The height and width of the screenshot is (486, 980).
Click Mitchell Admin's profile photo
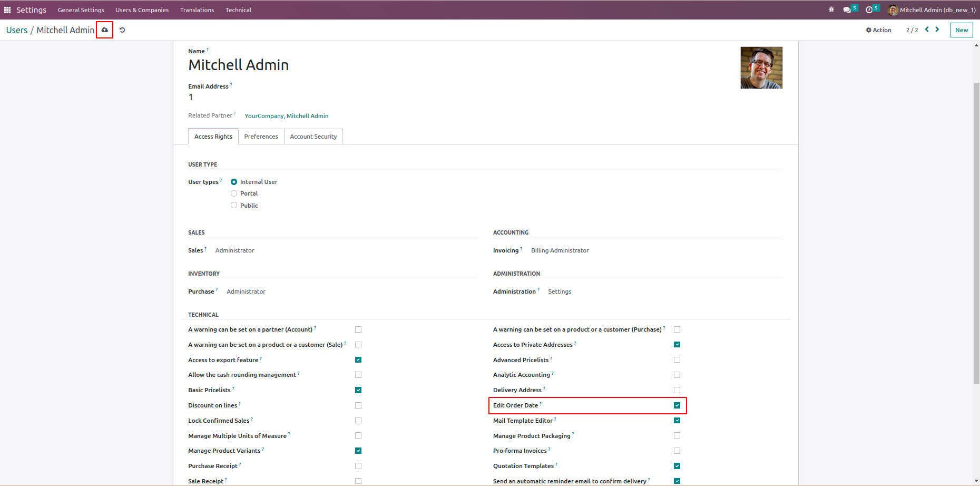click(x=761, y=67)
